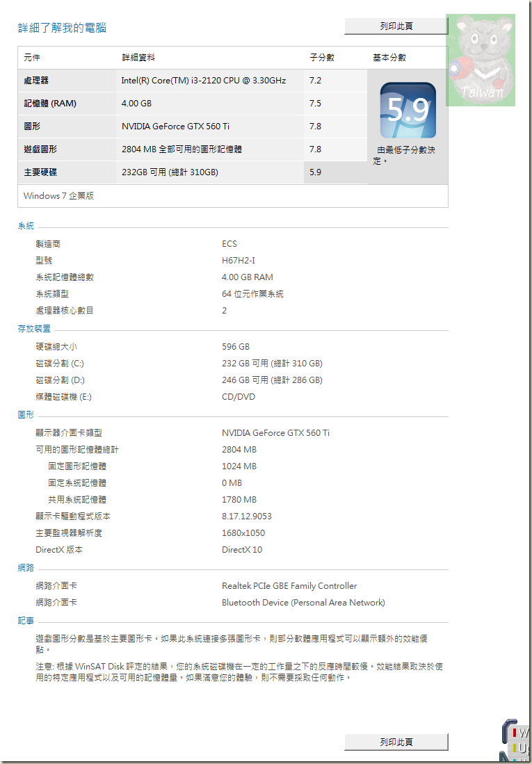The width and height of the screenshot is (532, 764).
Task: Click the 1780 MB shared system memory value
Action: 239,499
